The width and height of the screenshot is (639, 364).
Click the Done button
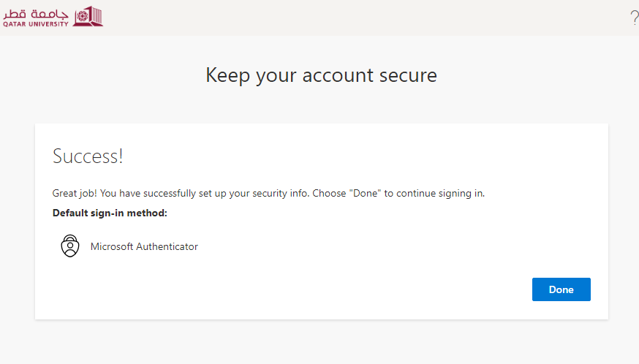click(x=561, y=289)
